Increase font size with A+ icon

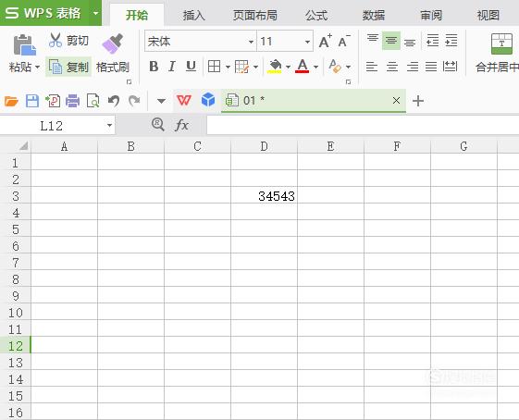(x=326, y=42)
